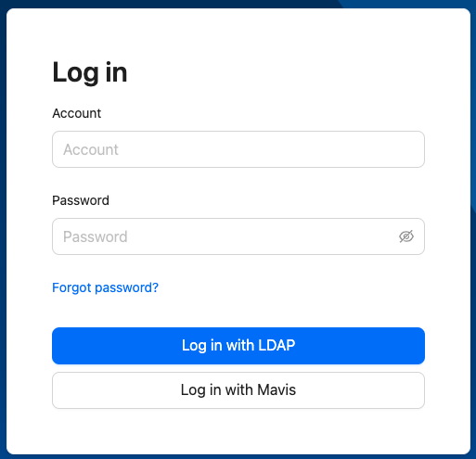Viewport: 476px width, 459px height.
Task: Switch to Mavis authentication button
Action: tap(238, 390)
